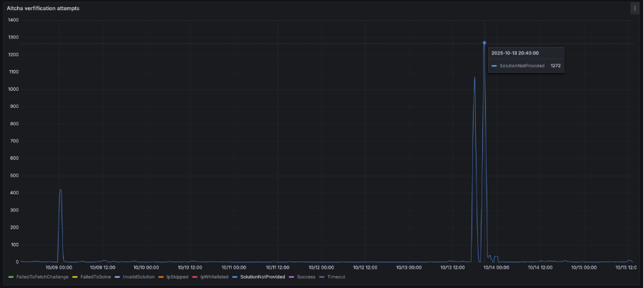Viewport: 644px width, 288px height.
Task: Isolate the Success series in legend
Action: 306,277
